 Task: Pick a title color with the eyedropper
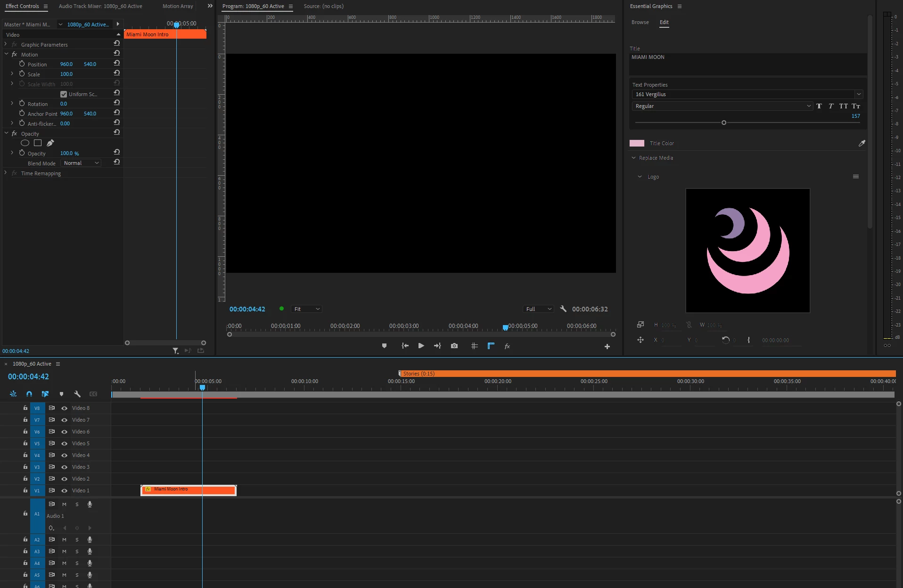pyautogui.click(x=862, y=143)
